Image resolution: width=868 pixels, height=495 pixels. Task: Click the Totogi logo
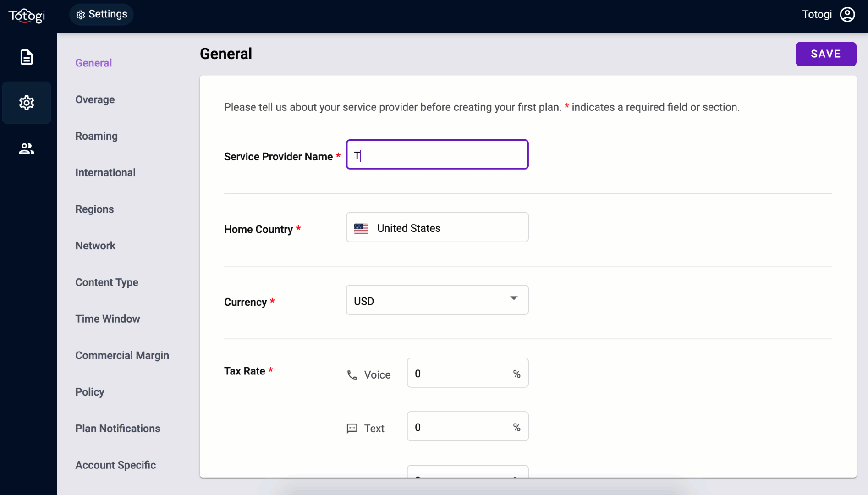(x=27, y=16)
